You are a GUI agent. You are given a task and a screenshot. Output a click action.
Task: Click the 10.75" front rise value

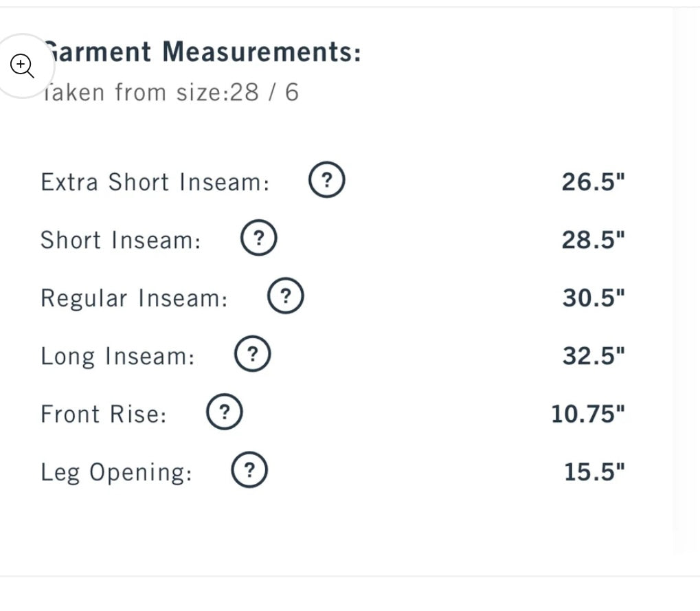[588, 414]
